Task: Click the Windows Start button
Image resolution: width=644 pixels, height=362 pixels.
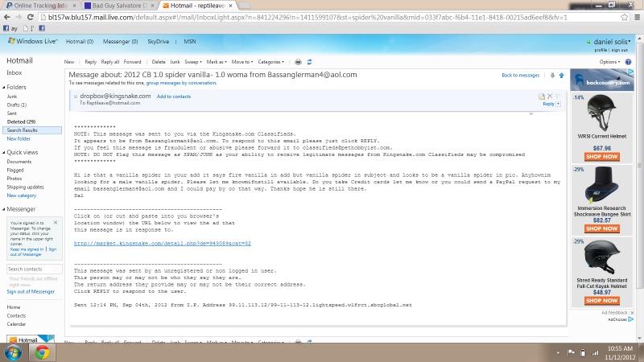Action: [13, 352]
